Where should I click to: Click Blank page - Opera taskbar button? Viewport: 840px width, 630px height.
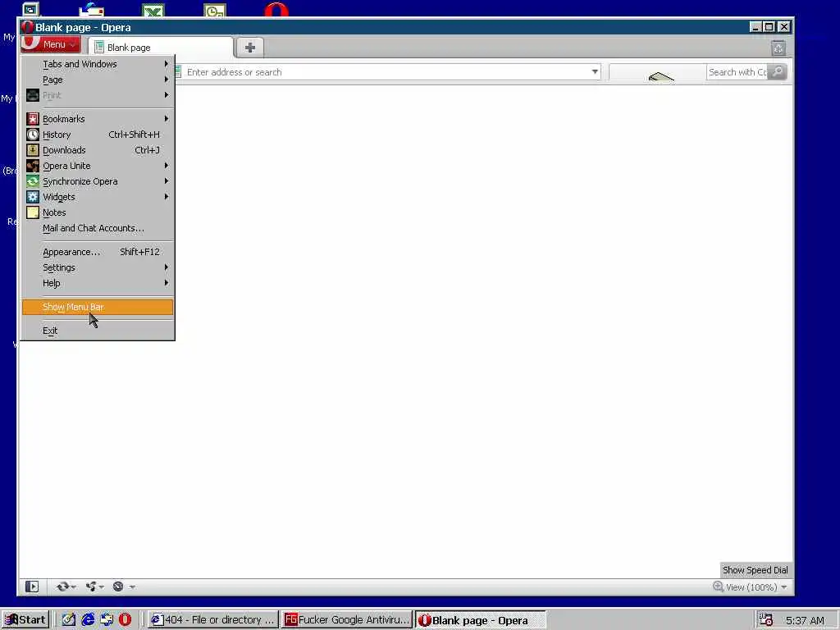[481, 620]
